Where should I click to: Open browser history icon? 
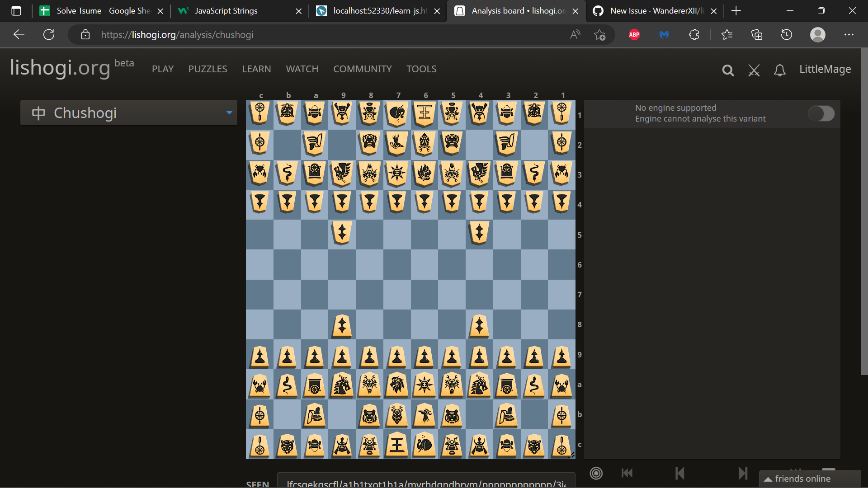(787, 35)
